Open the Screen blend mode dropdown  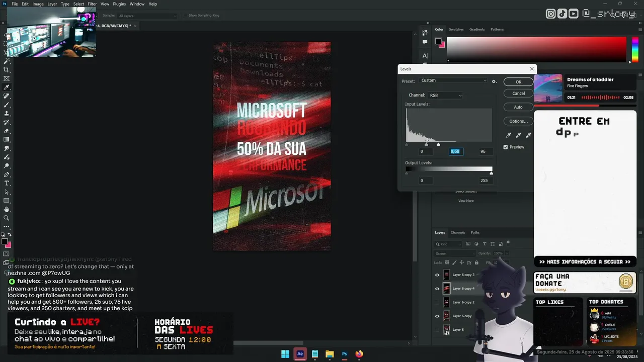(x=455, y=253)
